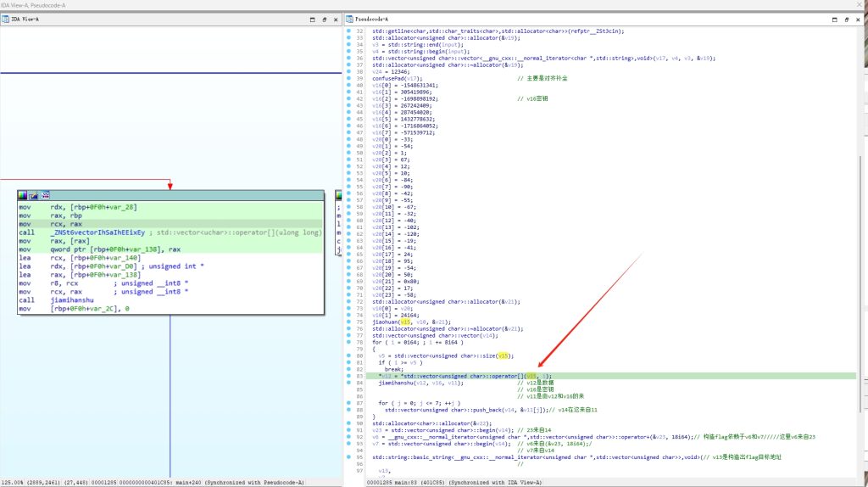Click the comment next to confusePad line

542,78
